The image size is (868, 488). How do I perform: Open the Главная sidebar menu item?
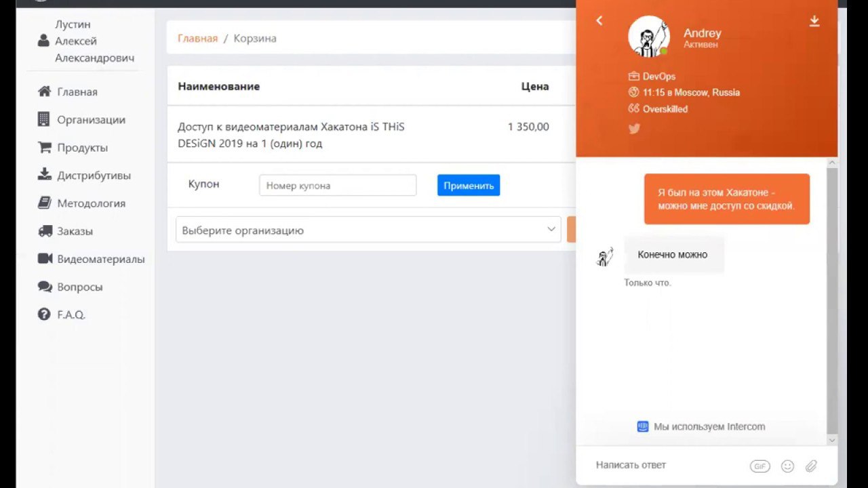click(x=77, y=91)
